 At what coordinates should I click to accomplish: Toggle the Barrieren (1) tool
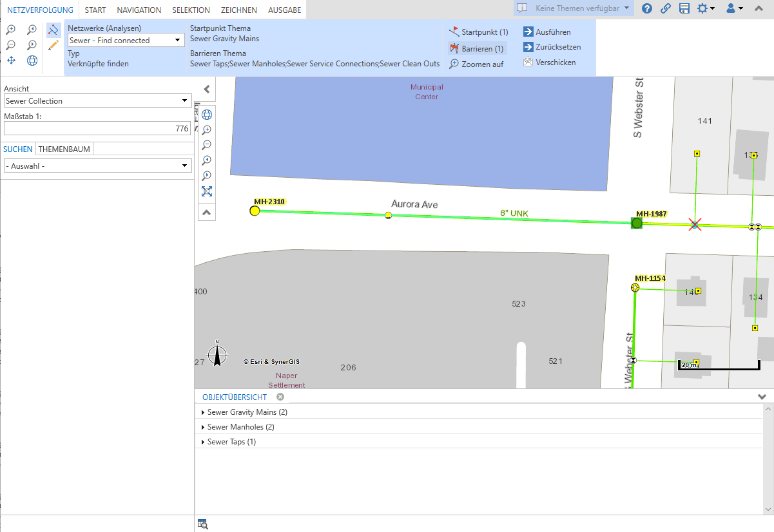478,48
